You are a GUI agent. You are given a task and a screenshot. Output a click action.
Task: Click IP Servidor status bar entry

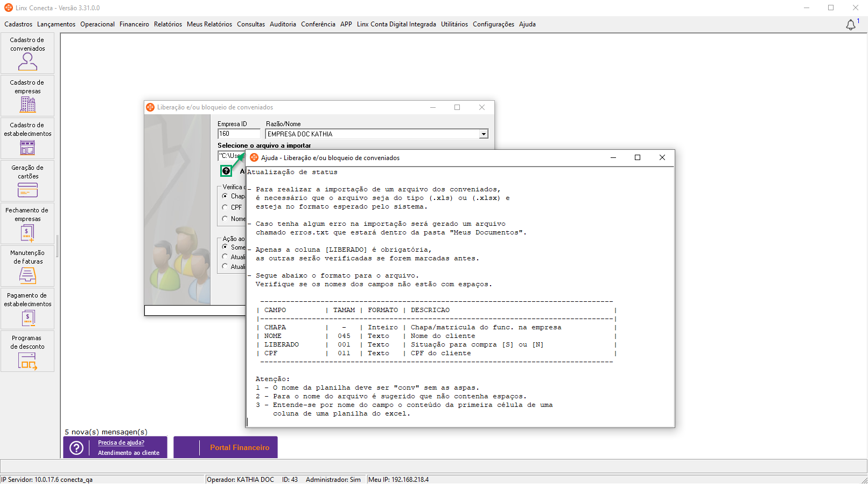47,480
